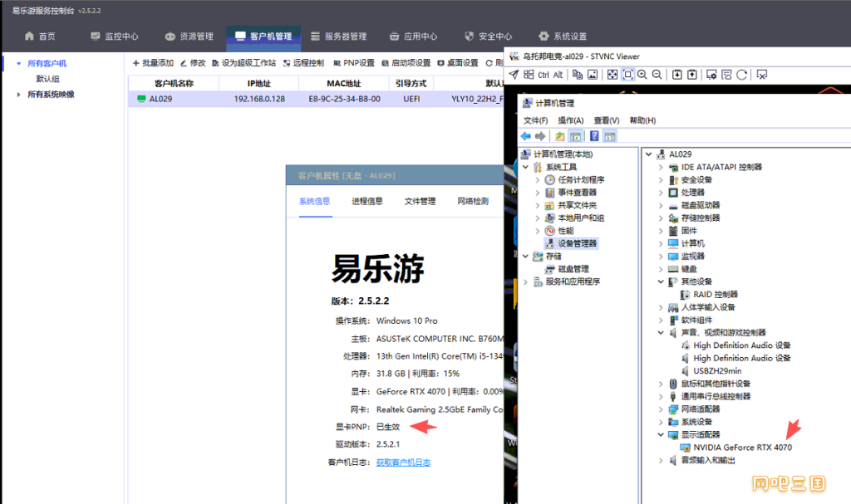Click the download arrow icon in STVNC Viewer
Image resolution: width=851 pixels, height=504 pixels.
[x=676, y=75]
